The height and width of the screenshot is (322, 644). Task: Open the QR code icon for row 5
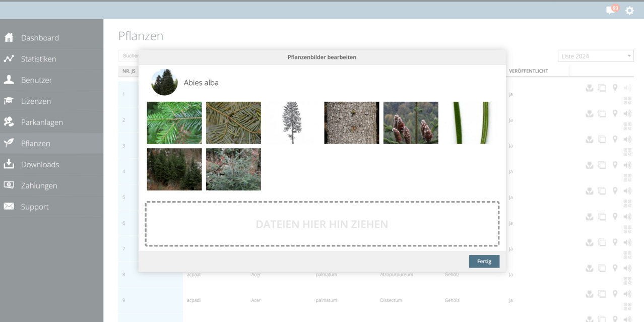pyautogui.click(x=627, y=204)
